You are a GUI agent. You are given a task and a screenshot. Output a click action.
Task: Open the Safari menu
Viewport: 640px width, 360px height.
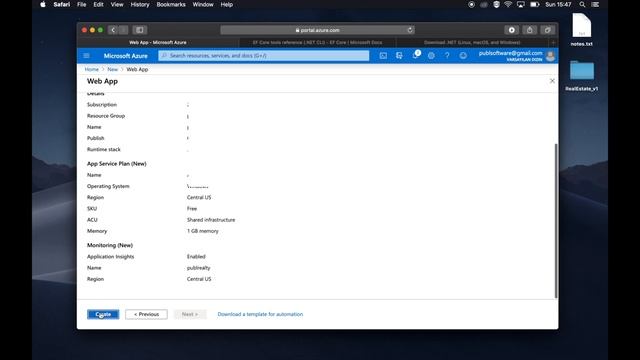62,4
